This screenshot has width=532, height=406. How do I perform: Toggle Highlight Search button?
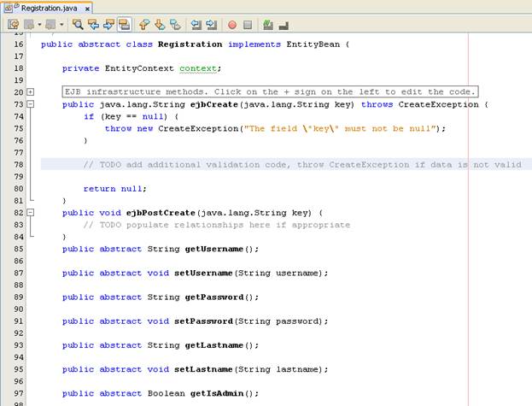coord(124,25)
